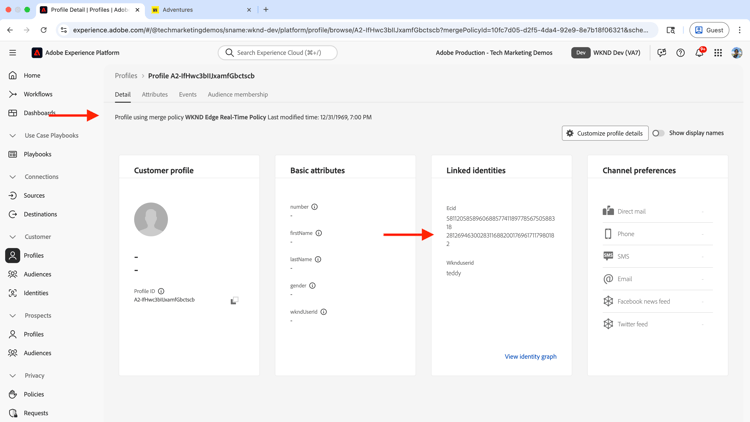The height and width of the screenshot is (422, 750).
Task: Open the user account avatar
Action: tap(737, 53)
